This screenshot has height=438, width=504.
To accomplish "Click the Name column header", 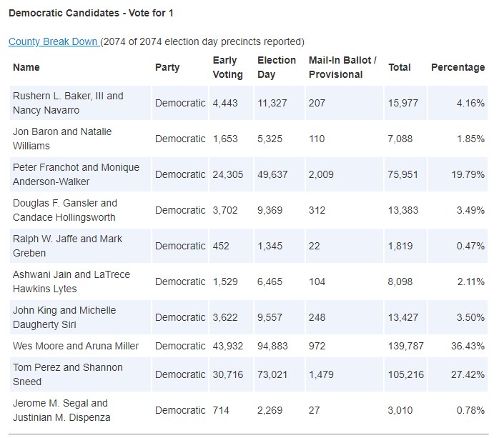I will point(26,67).
